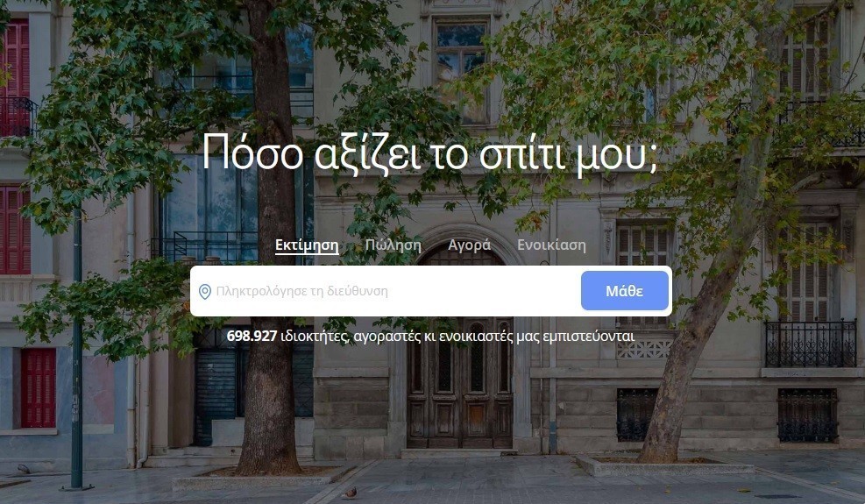The width and height of the screenshot is (865, 504).
Task: Click the pigeon on the pavement
Action: point(349,493)
